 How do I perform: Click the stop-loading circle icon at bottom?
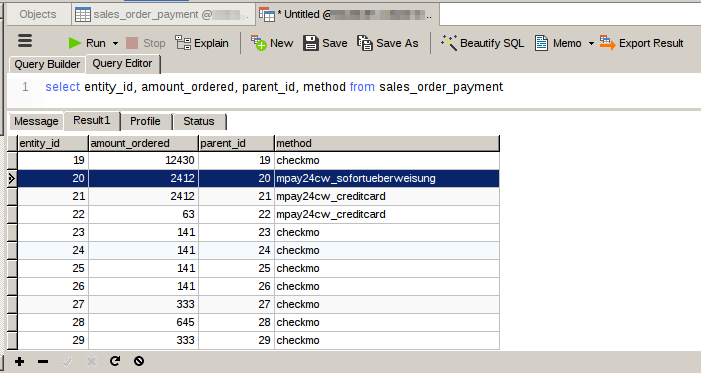pyautogui.click(x=139, y=361)
